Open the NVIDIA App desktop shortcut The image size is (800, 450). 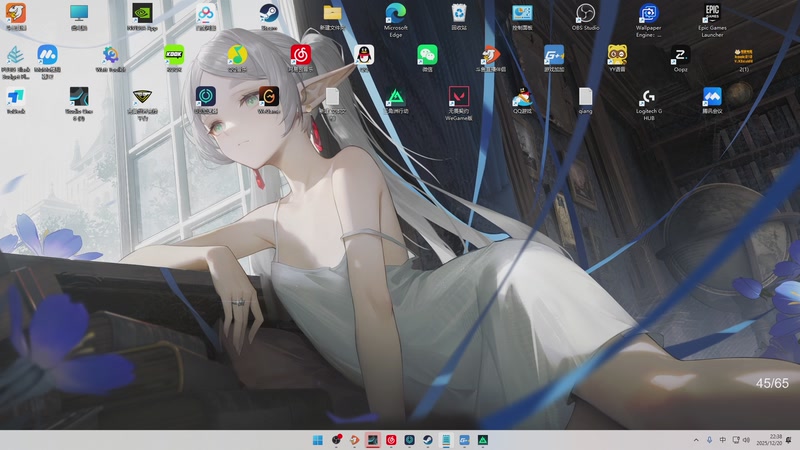pyautogui.click(x=142, y=17)
